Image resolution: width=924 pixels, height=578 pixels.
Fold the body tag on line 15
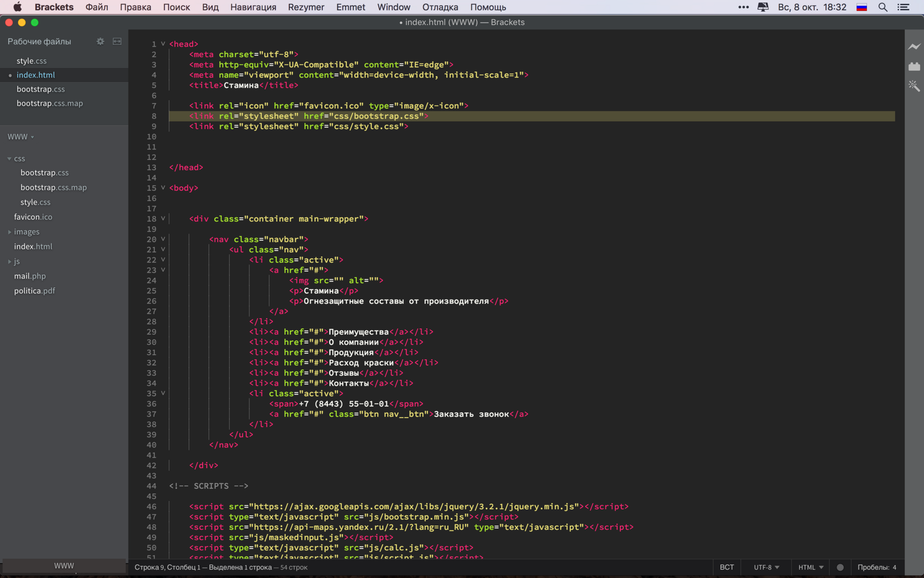163,188
